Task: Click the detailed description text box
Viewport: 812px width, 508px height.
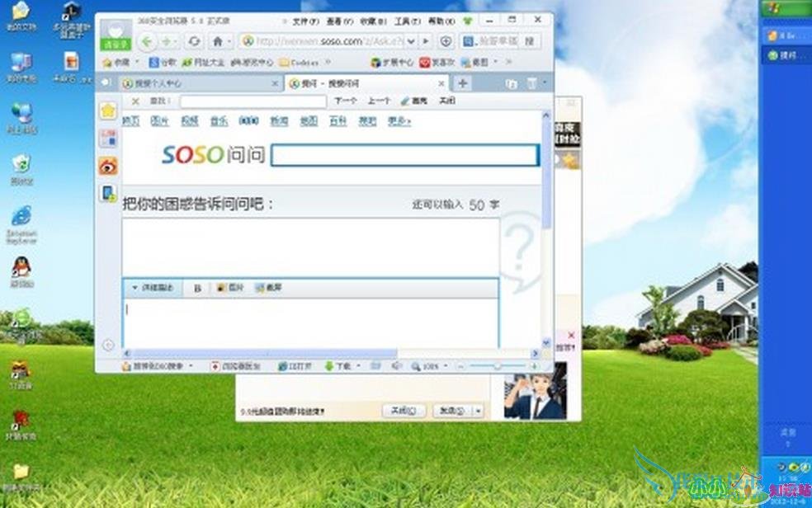Action: coord(311,322)
